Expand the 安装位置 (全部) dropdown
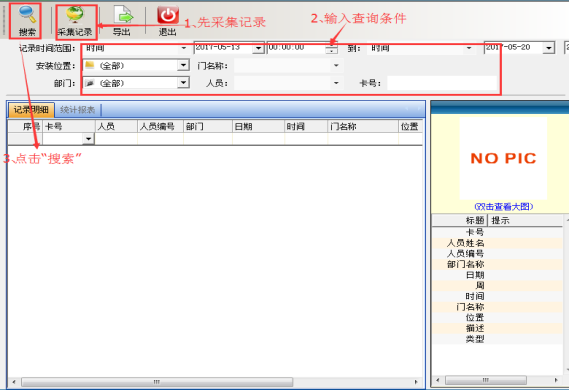570x390 pixels. coord(184,65)
